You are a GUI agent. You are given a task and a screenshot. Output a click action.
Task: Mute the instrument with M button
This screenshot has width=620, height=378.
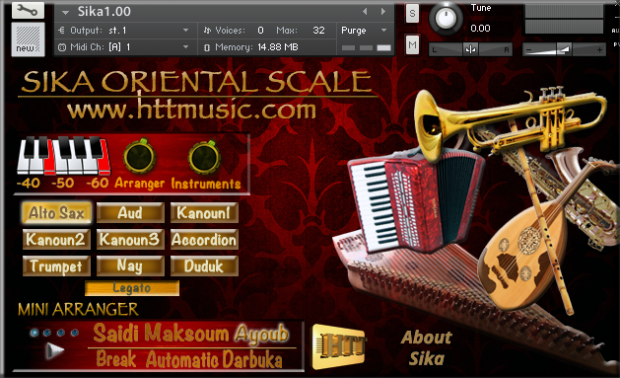point(412,45)
